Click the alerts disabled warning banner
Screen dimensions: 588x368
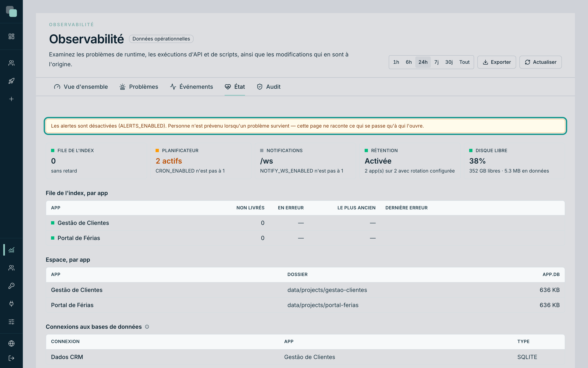tap(305, 126)
